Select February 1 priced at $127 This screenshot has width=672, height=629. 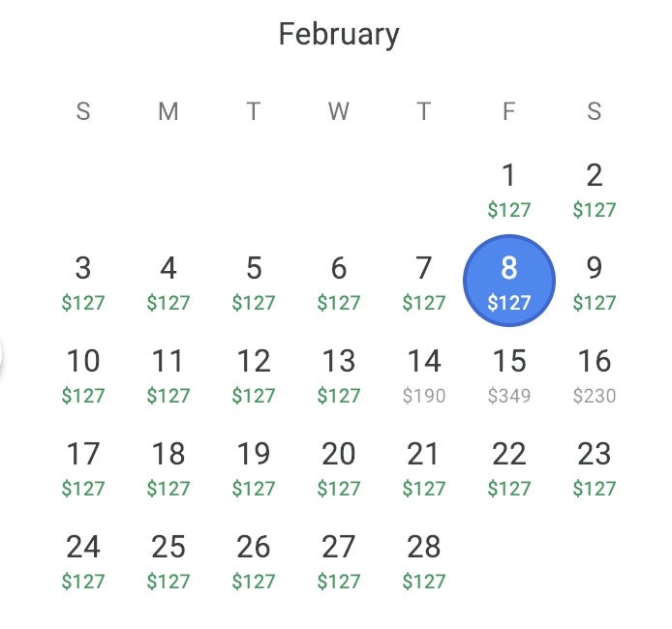point(509,189)
